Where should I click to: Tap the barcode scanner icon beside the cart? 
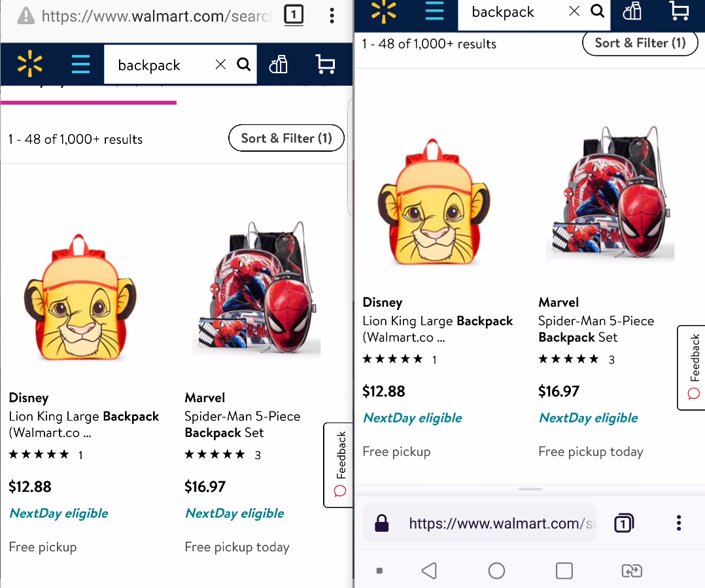pos(632,11)
